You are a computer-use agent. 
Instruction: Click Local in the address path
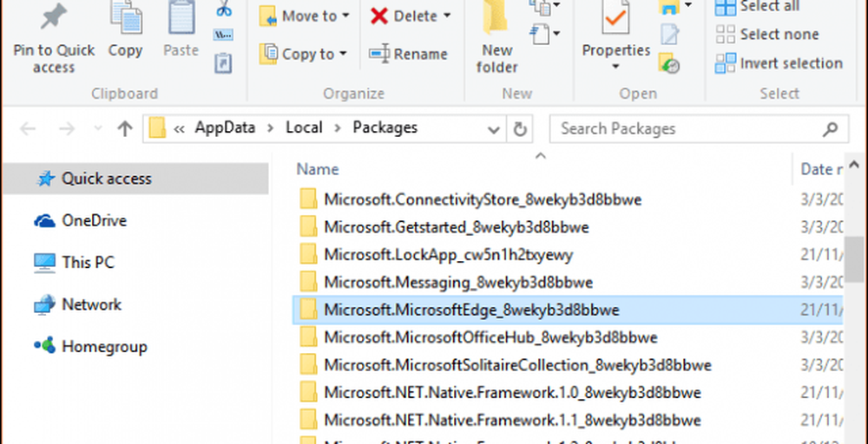[x=304, y=127]
